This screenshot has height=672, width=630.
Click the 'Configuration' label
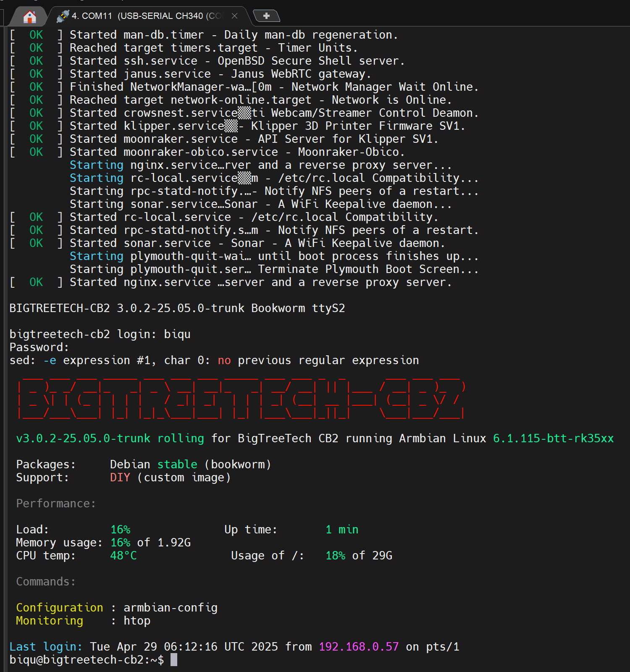tap(60, 608)
